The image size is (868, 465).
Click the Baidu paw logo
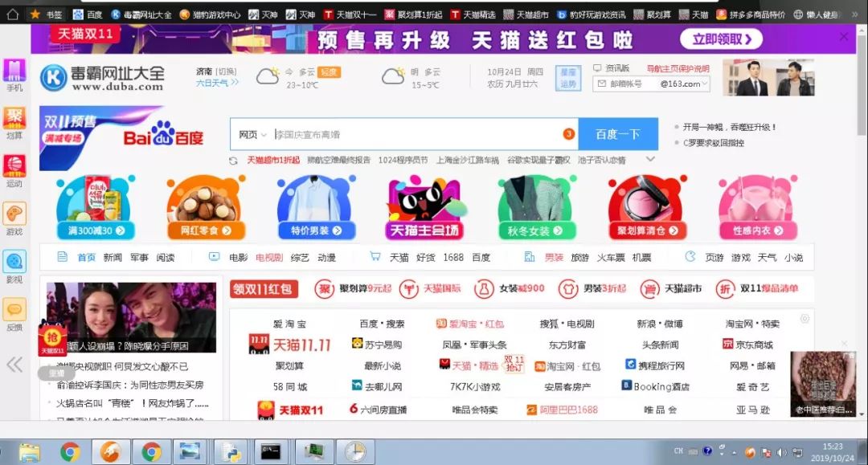[163, 134]
